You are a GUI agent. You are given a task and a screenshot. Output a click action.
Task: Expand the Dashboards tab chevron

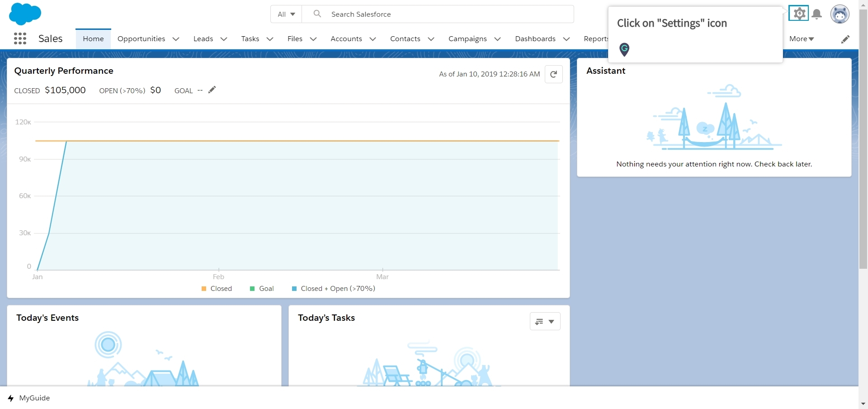(566, 39)
